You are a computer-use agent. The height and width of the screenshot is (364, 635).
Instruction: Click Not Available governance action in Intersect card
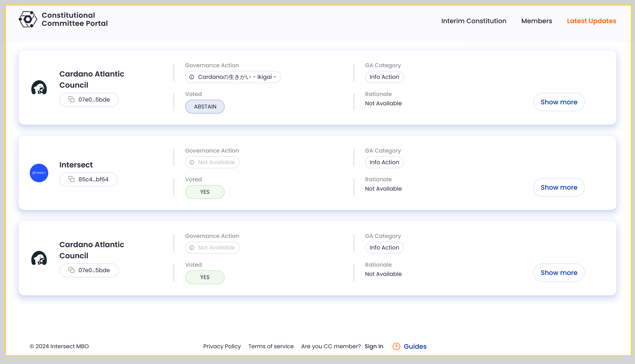click(x=212, y=162)
